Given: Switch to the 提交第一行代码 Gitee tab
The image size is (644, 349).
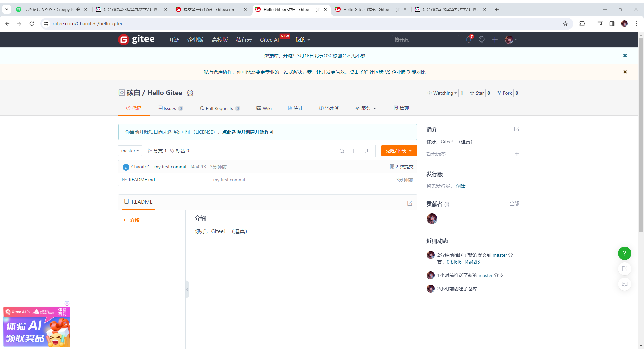Looking at the screenshot, I should 212,9.
